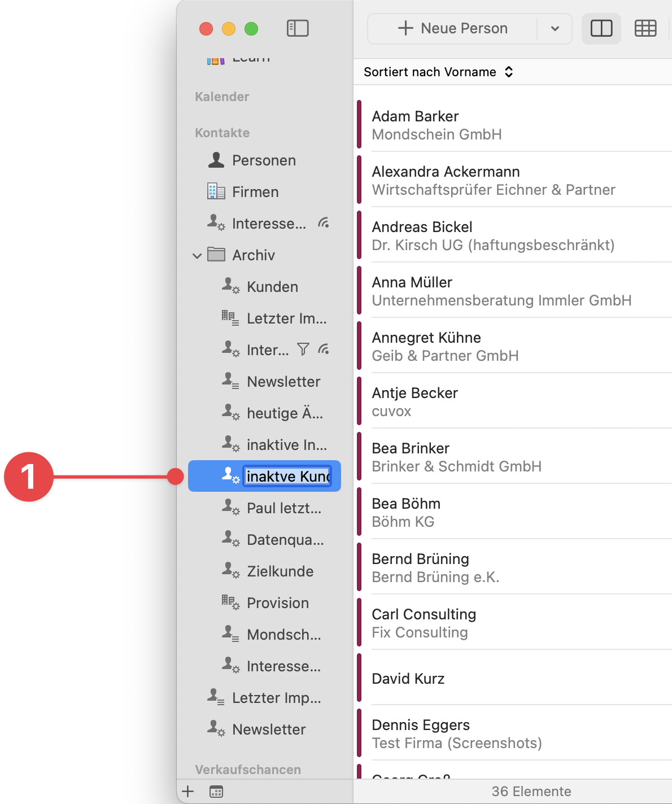This screenshot has height=804, width=672.
Task: Click the Firmen companies icon
Action: coord(215,191)
